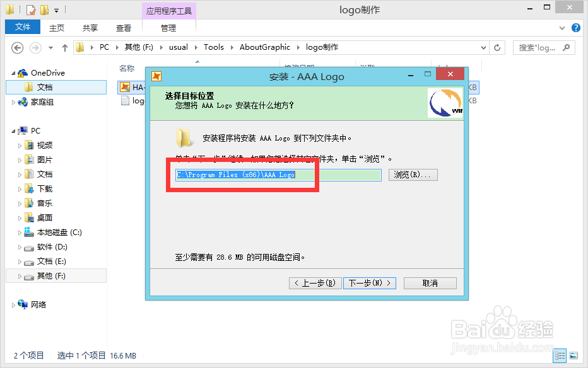This screenshot has width=588, height=368.
Task: Click installer path field C:\Program Files (x86)\AAA Logo
Action: [x=278, y=175]
